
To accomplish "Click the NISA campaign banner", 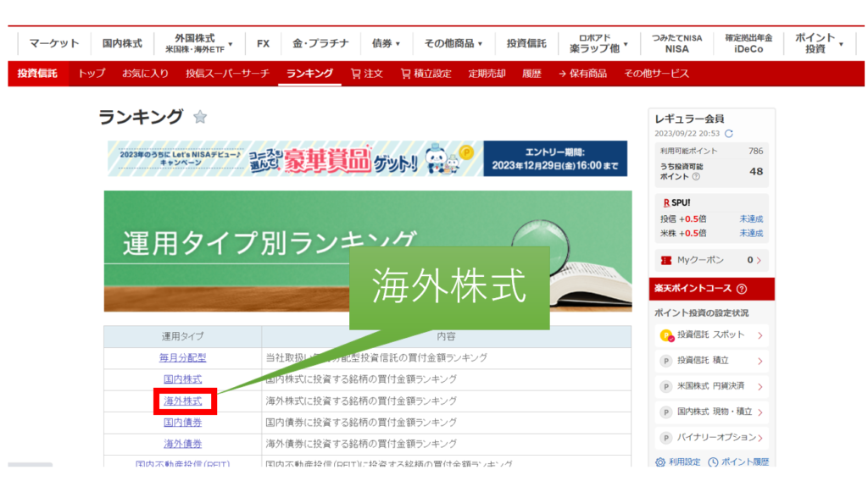I will (368, 158).
